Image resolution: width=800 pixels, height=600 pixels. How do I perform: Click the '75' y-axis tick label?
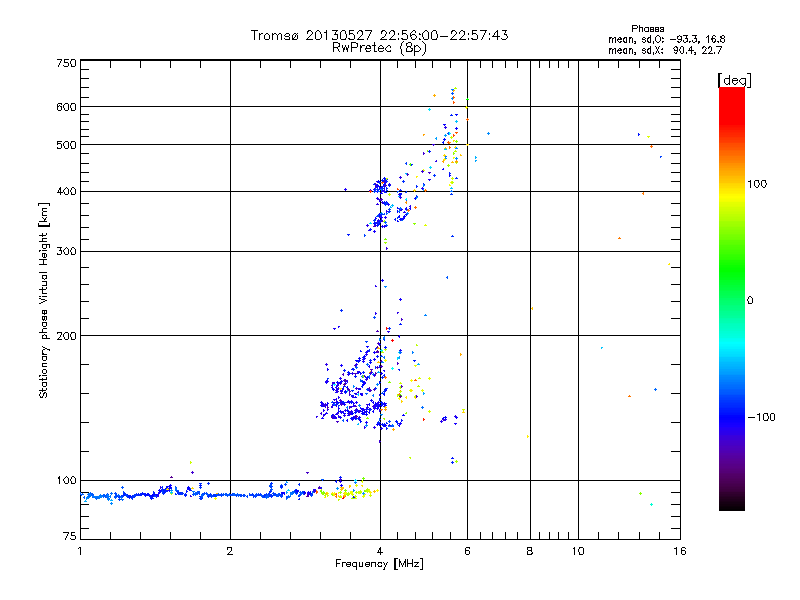tap(70, 536)
